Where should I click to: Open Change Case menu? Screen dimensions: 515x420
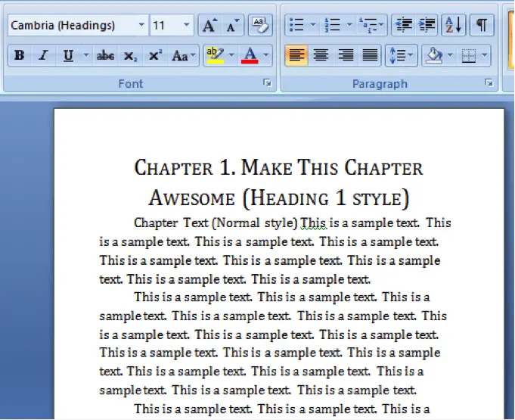pyautogui.click(x=183, y=55)
